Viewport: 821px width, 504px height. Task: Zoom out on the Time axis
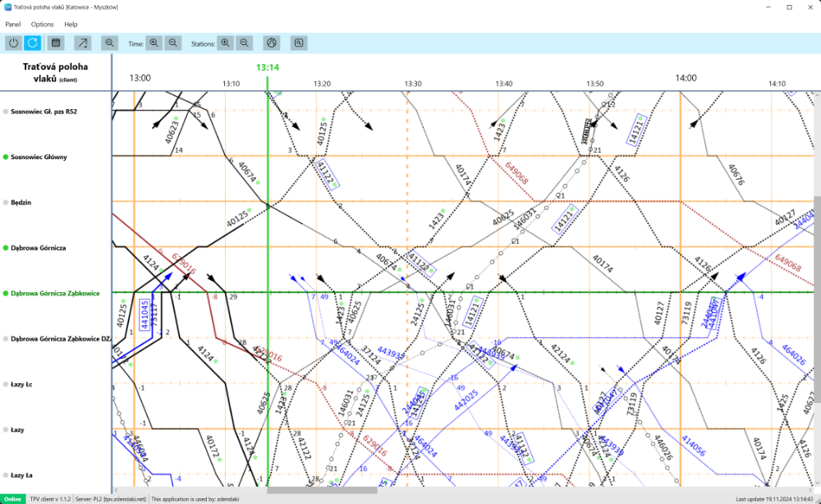174,43
